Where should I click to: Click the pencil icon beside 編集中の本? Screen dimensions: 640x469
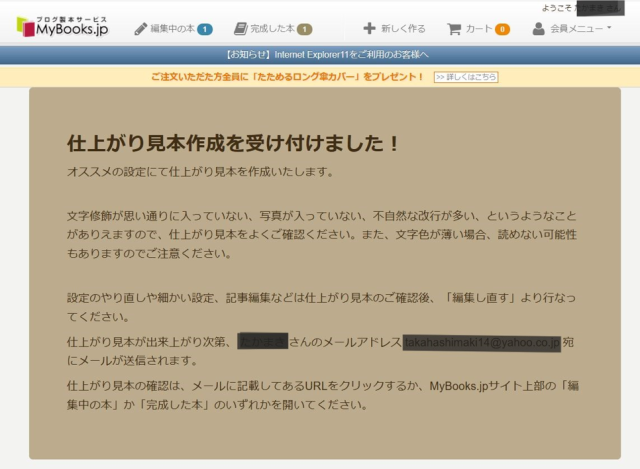coord(139,29)
